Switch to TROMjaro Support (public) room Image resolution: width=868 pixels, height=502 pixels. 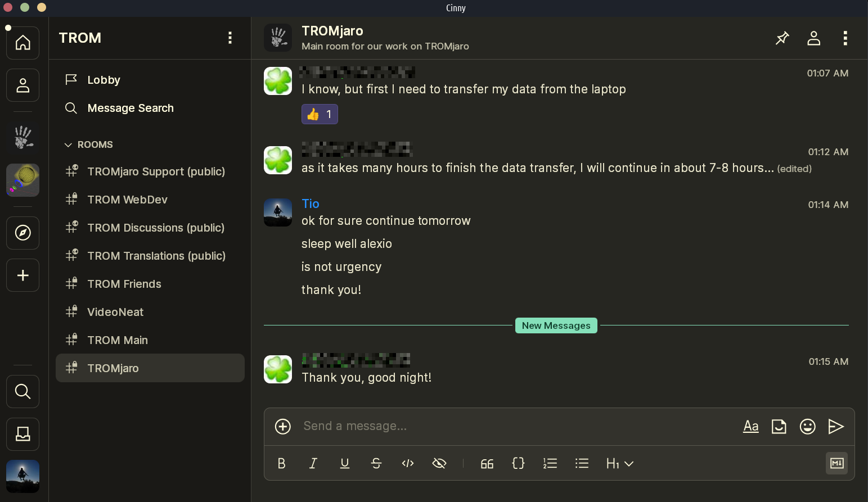tap(156, 171)
